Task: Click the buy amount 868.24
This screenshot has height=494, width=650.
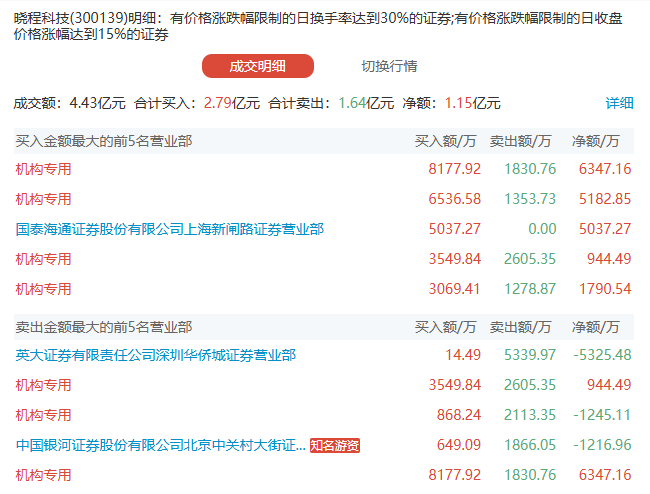Action: tap(458, 415)
